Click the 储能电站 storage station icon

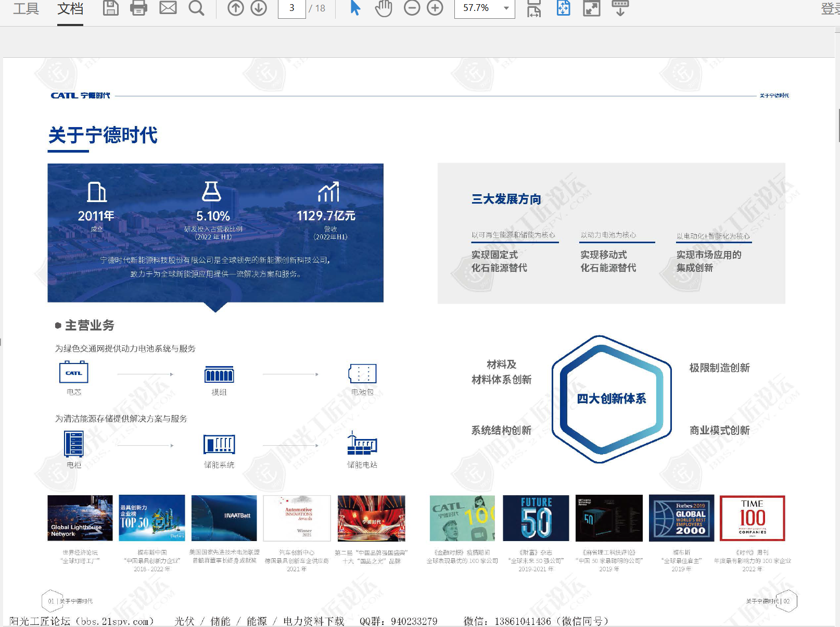(x=362, y=443)
